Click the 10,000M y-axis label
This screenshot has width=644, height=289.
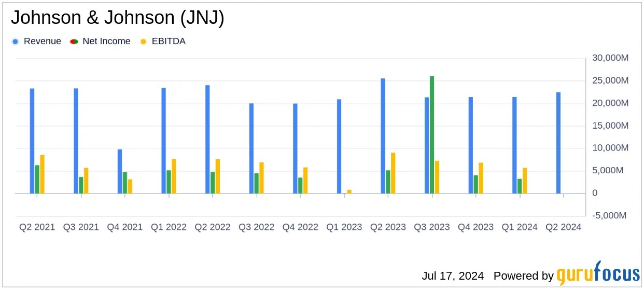(610, 148)
